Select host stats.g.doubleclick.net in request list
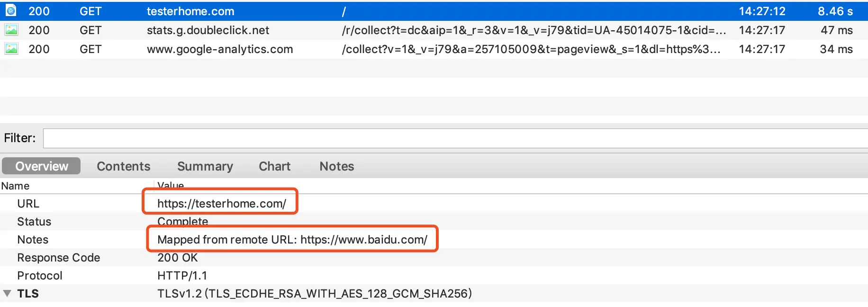868x307 pixels. pyautogui.click(x=208, y=30)
